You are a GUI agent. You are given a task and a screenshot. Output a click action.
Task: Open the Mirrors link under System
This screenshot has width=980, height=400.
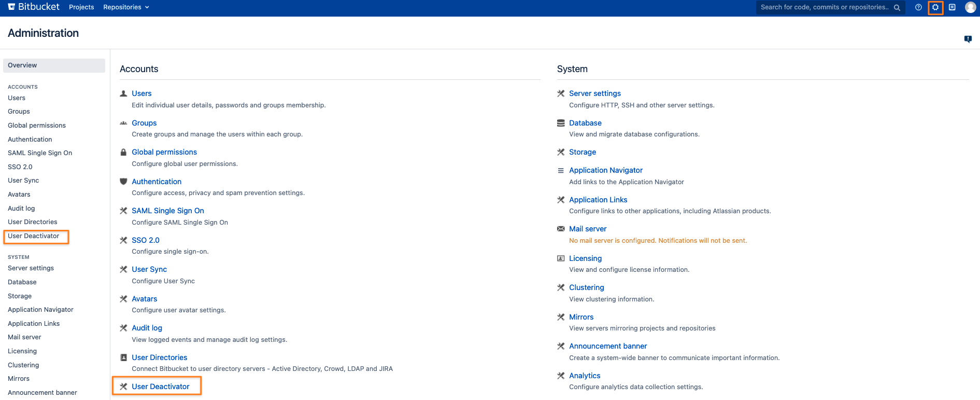(581, 317)
